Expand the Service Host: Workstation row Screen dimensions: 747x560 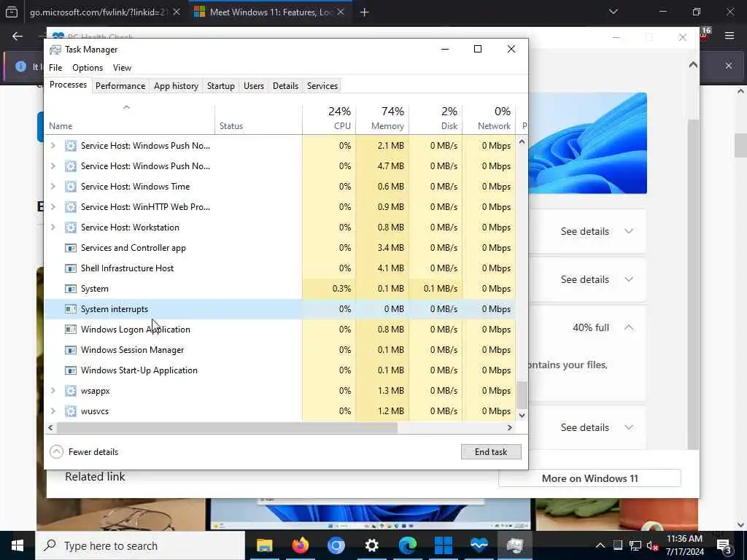point(53,227)
